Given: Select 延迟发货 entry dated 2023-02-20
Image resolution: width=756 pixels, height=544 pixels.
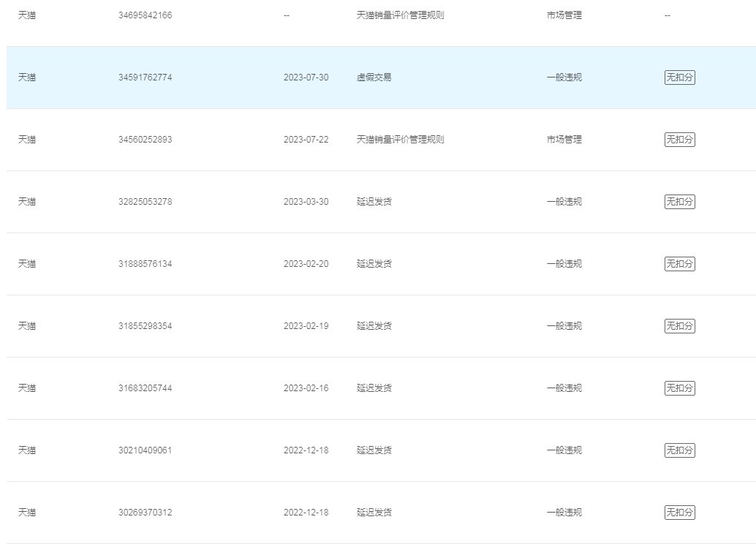Looking at the screenshot, I should 374,264.
